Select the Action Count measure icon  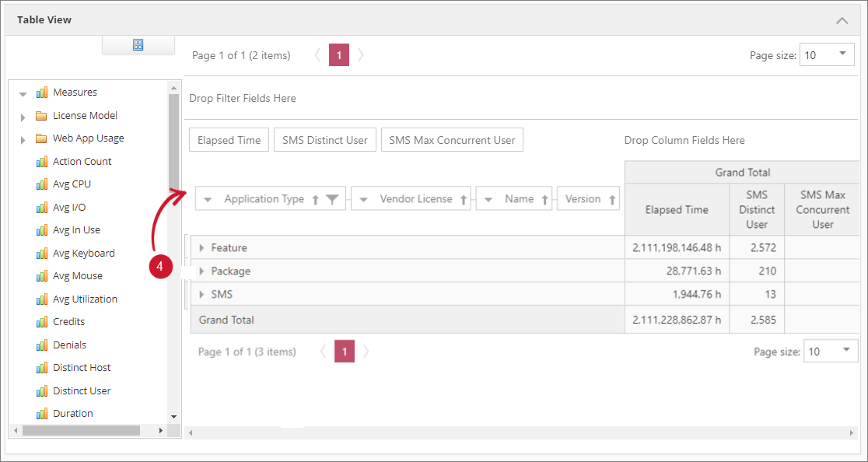click(x=42, y=162)
